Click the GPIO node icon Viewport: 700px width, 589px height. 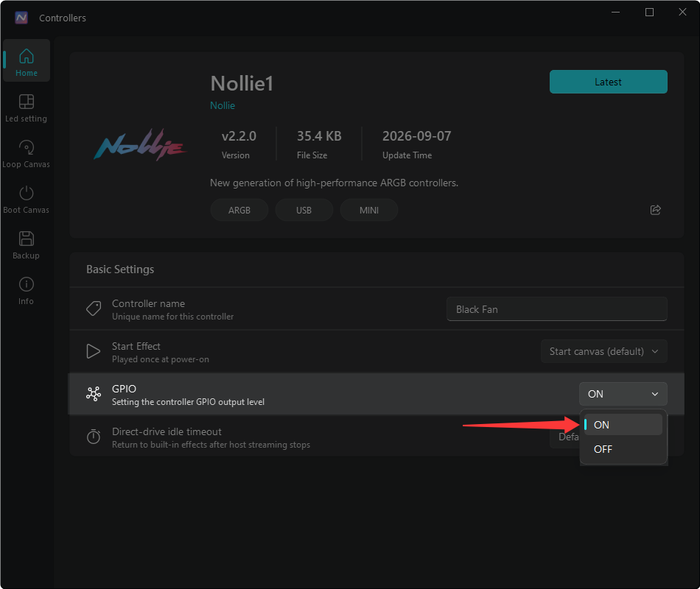click(x=94, y=394)
